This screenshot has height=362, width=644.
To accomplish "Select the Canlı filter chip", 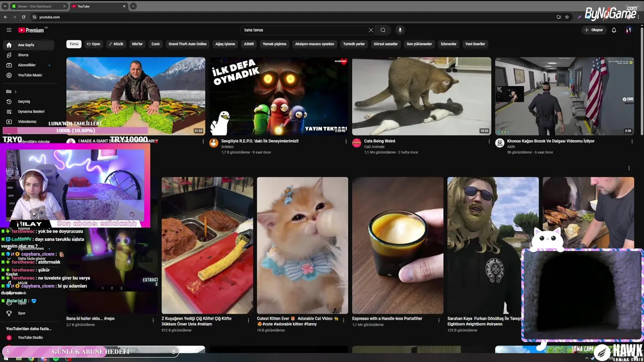I will (155, 44).
